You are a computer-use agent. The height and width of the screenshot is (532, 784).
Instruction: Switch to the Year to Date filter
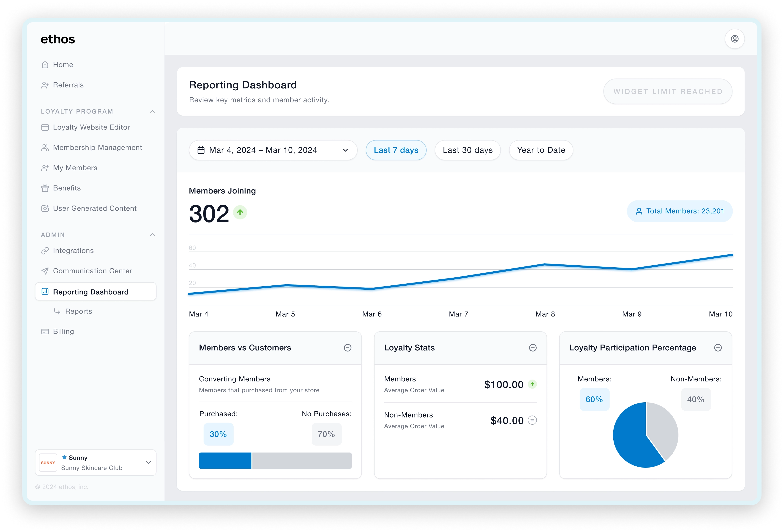click(x=541, y=150)
